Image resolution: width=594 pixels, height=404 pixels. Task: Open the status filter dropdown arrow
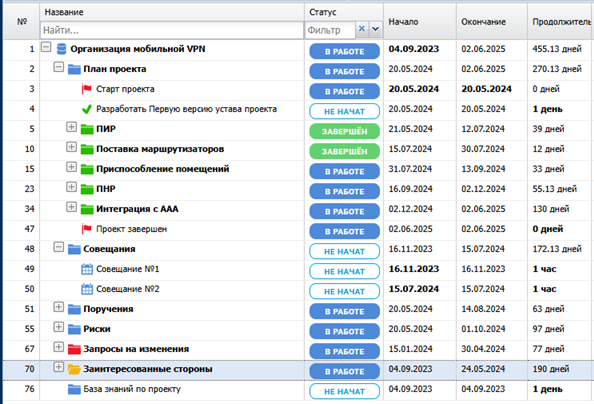tap(375, 29)
